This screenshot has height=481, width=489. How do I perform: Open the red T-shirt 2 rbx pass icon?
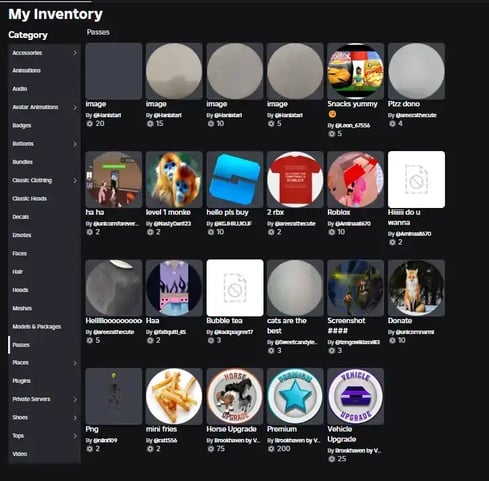coord(295,179)
